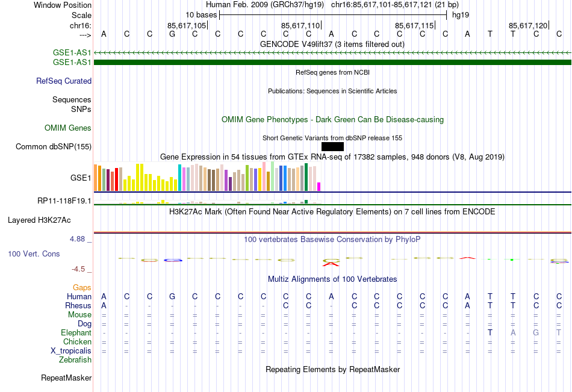Click the magenta last bar in GSE1 chart

tap(319, 187)
